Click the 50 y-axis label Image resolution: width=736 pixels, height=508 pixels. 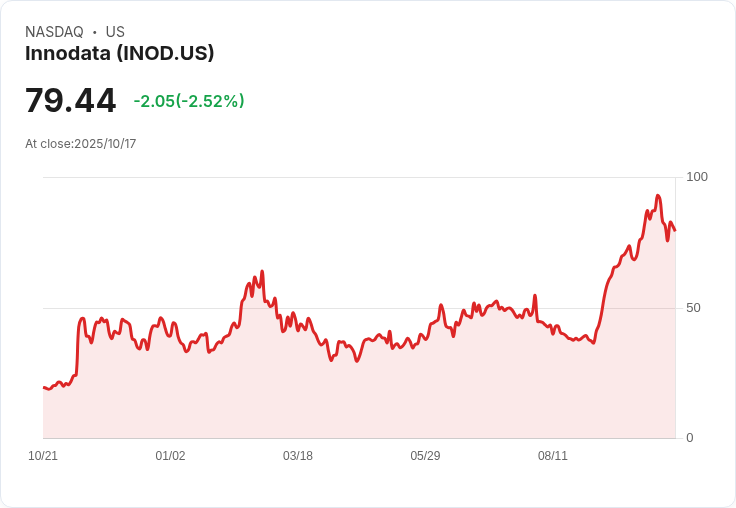[x=693, y=308]
